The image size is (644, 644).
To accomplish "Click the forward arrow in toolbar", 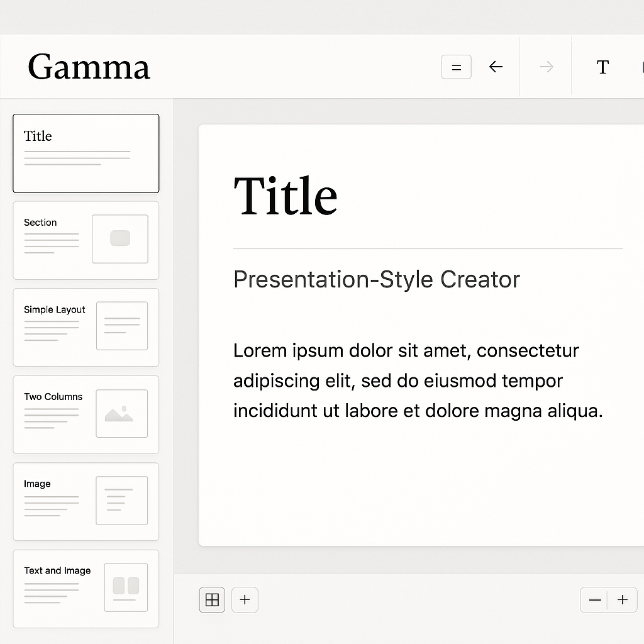I will tap(547, 67).
